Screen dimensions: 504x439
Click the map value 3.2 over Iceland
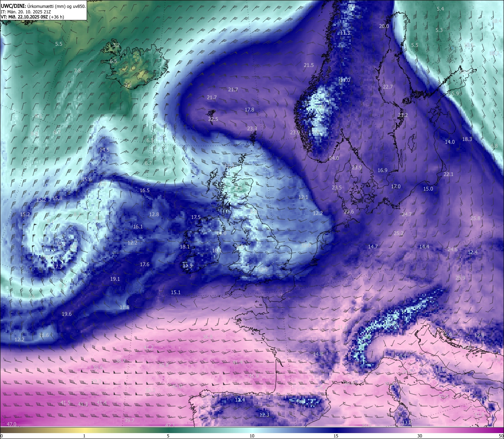coord(116,45)
